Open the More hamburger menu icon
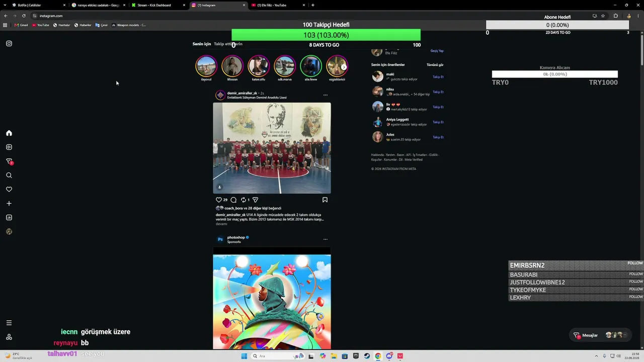This screenshot has height=362, width=644. pos(9,323)
